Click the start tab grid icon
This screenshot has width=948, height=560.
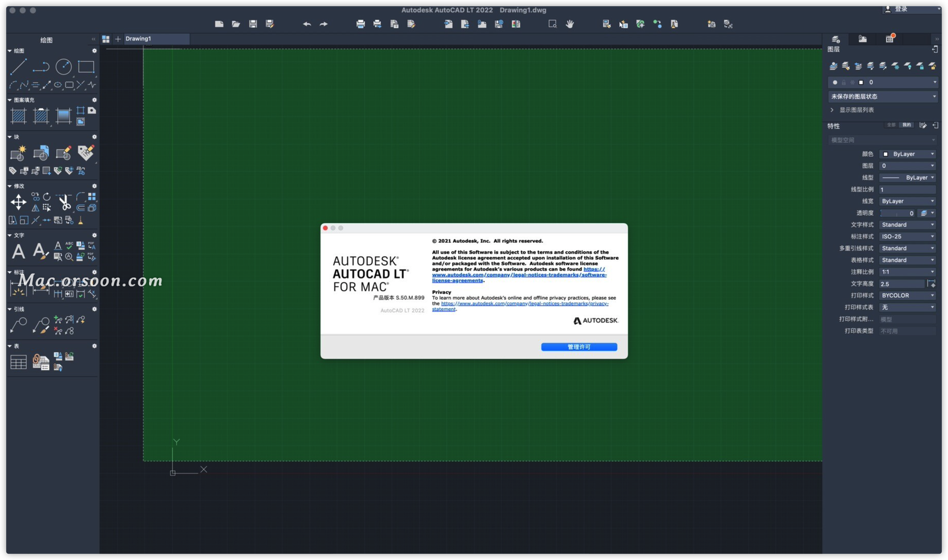point(106,39)
